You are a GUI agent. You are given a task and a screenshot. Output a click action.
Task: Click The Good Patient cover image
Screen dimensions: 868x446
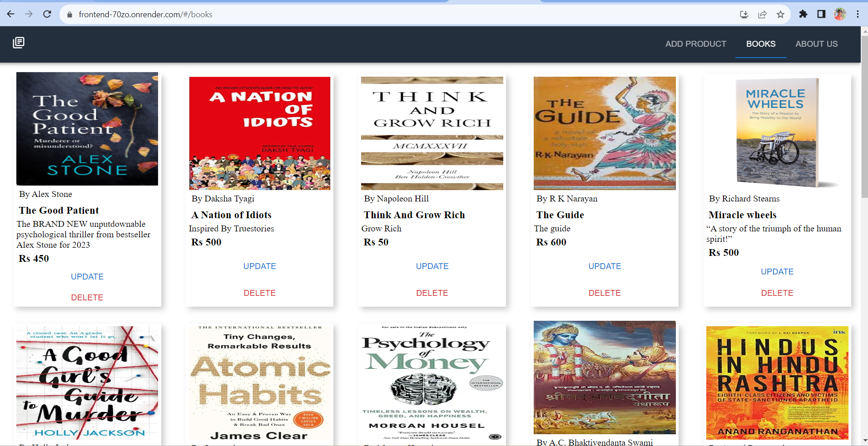point(87,129)
